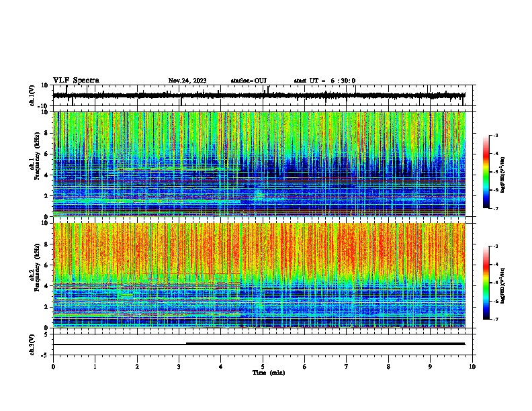Click time axis tick label "3"

click(x=179, y=367)
